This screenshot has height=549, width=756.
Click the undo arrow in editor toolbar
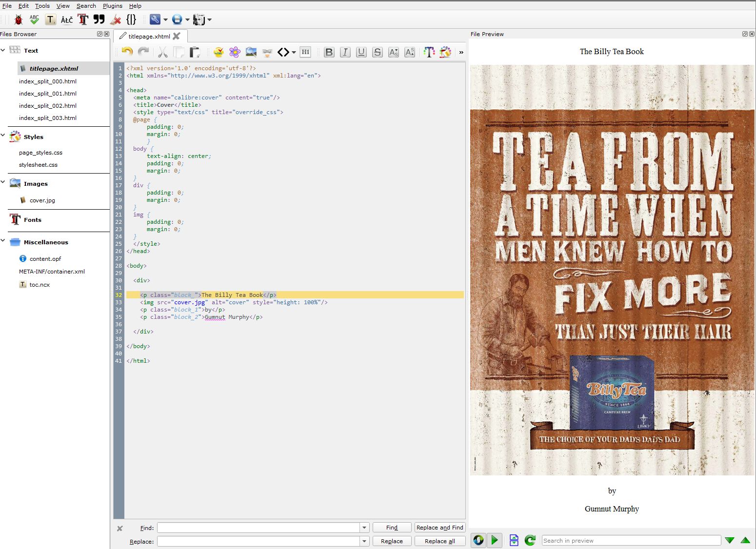(x=127, y=52)
